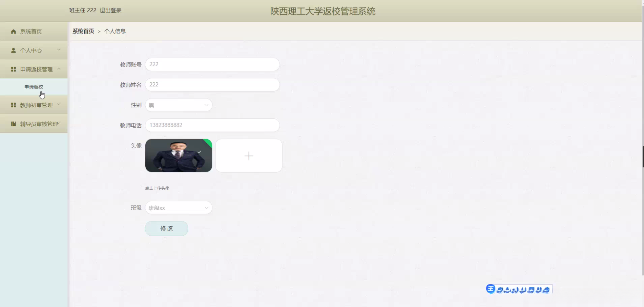Viewport: 644px width, 307px height.
Task: Focus the 教师姓名 input field
Action: (x=212, y=85)
